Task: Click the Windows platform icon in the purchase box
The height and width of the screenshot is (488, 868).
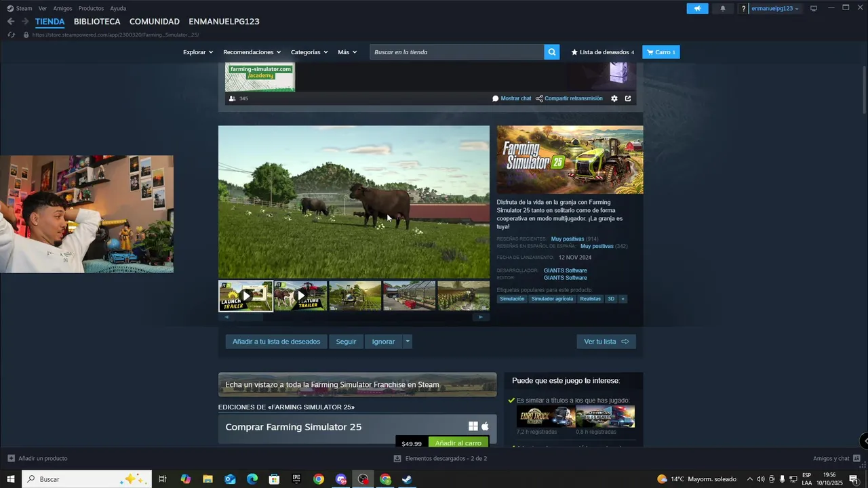Action: point(473,426)
